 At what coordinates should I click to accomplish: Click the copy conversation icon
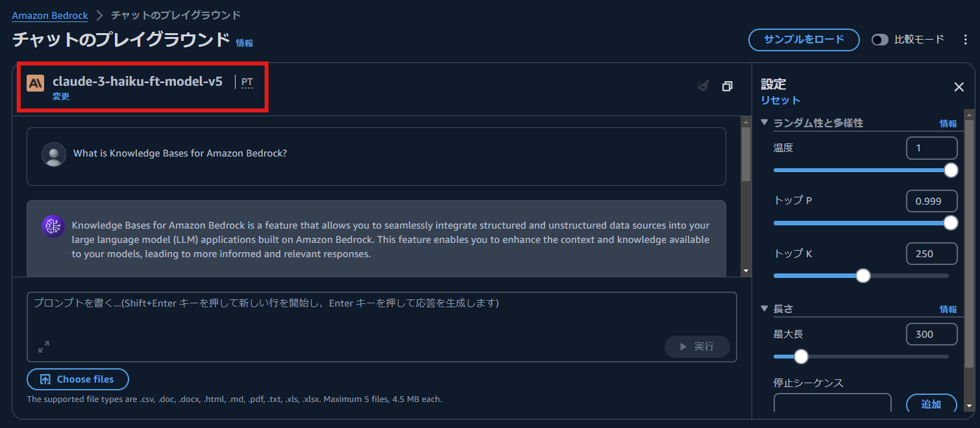pyautogui.click(x=727, y=86)
